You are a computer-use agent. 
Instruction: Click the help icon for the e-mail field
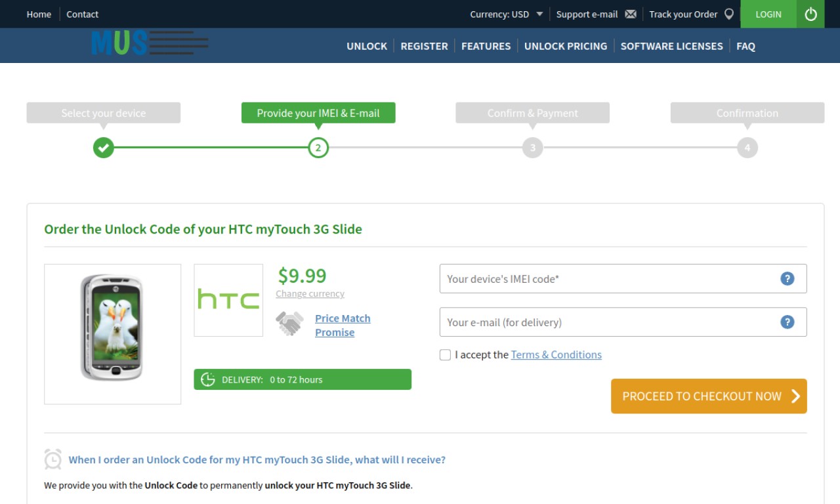[x=787, y=322]
